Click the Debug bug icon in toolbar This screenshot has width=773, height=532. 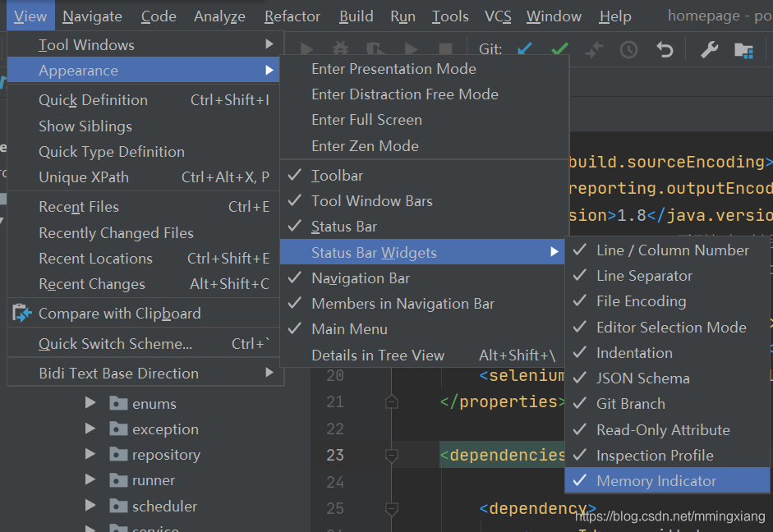coord(340,49)
